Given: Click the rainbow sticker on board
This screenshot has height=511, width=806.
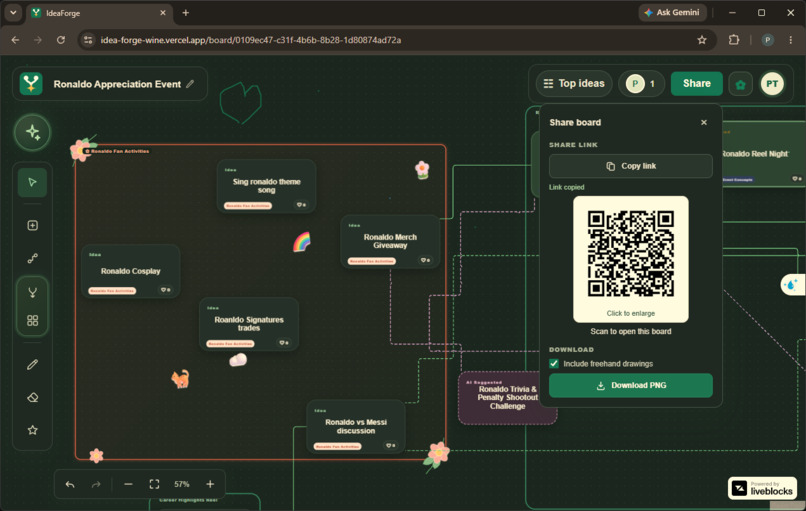Looking at the screenshot, I should point(302,242).
